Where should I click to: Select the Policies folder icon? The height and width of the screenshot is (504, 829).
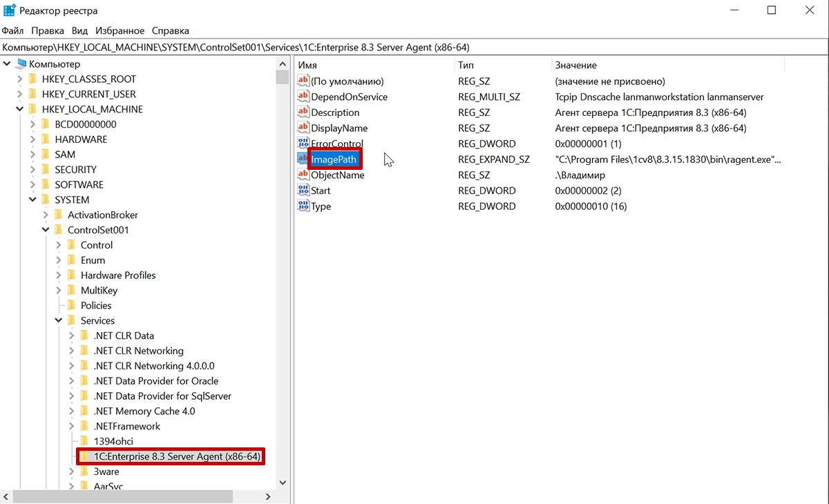(x=70, y=305)
